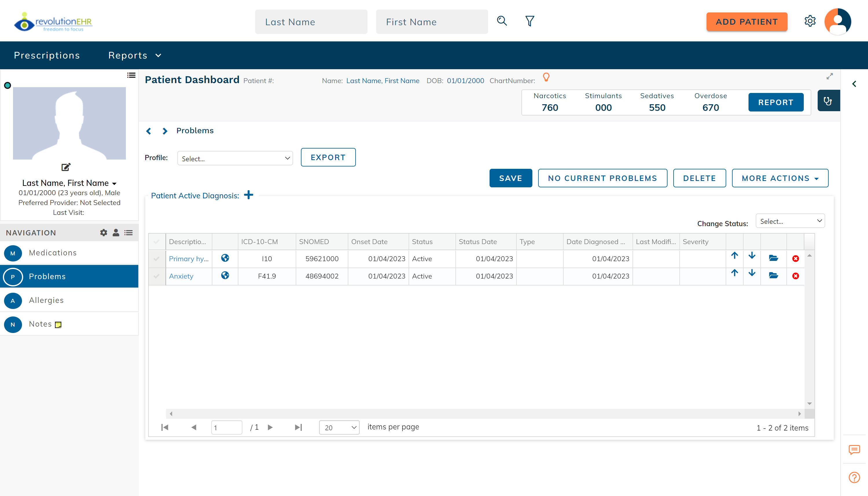Check the Anxiety row checkbox
The height and width of the screenshot is (496, 868).
point(157,276)
